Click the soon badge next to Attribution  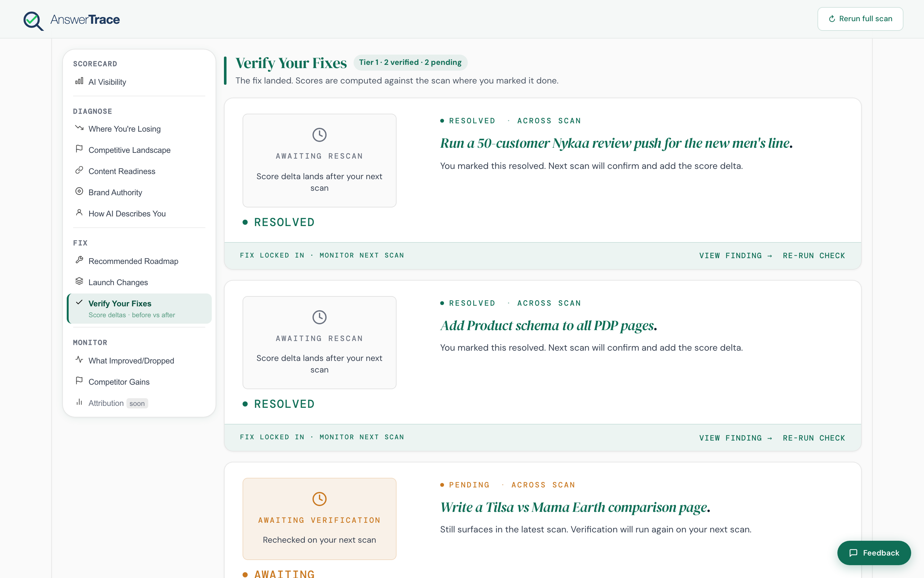(137, 403)
